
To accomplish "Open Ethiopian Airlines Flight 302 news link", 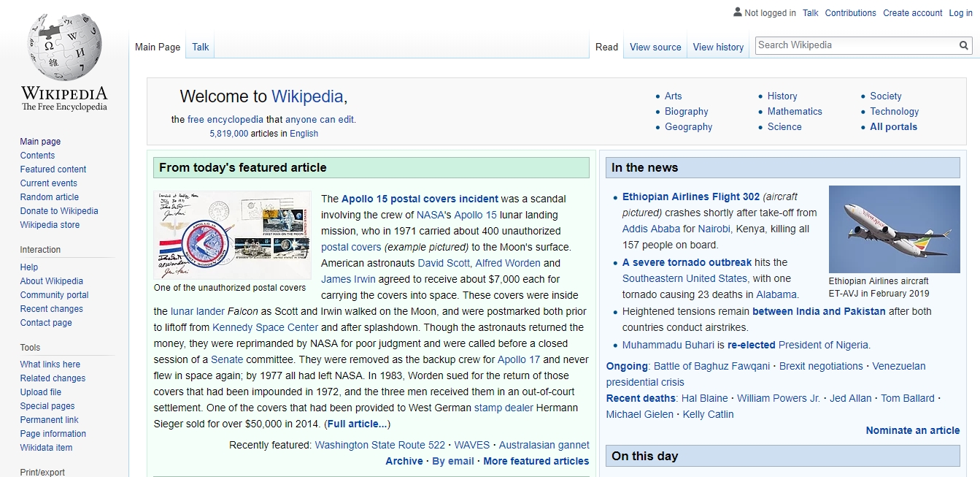I will pos(691,196).
